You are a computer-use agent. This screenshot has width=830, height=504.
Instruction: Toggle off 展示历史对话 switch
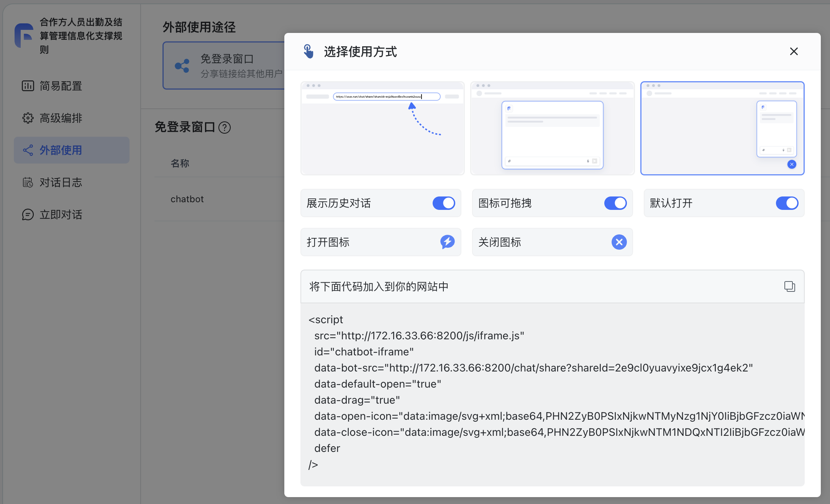444,203
